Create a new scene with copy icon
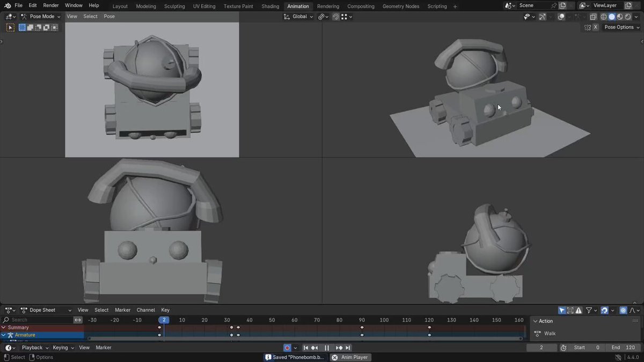Image resolution: width=644 pixels, height=362 pixels. pyautogui.click(x=562, y=5)
